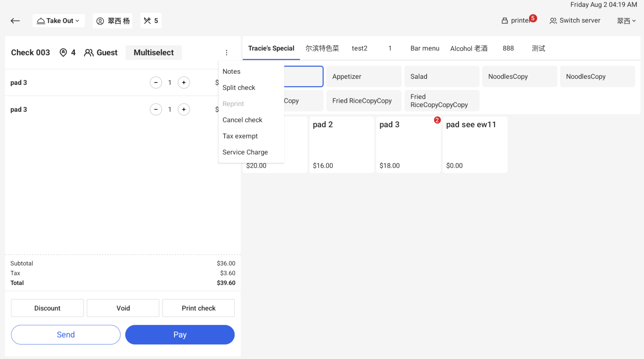This screenshot has height=359, width=644.
Task: Decrease quantity of the second pad 3 item
Action: point(156,109)
